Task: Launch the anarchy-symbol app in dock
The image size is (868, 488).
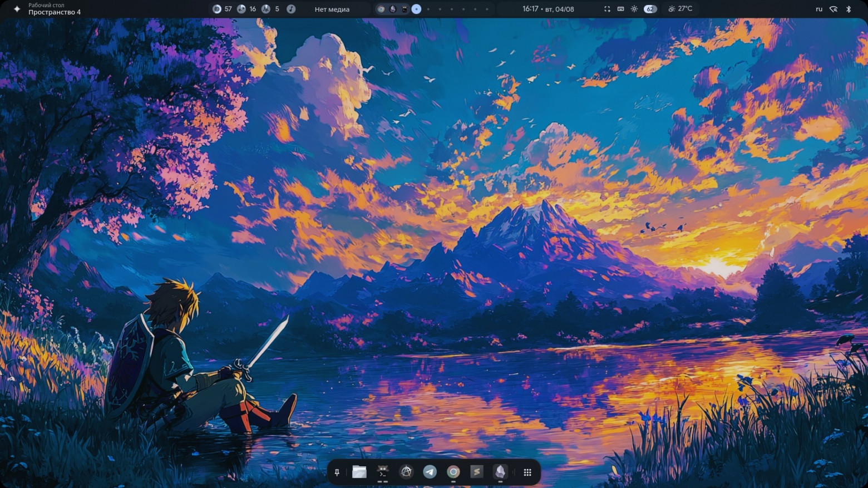Action: click(x=407, y=472)
